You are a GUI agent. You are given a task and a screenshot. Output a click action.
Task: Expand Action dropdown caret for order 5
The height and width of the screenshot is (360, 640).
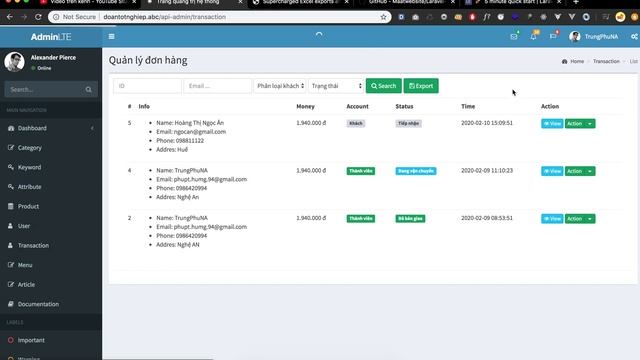[x=590, y=124]
